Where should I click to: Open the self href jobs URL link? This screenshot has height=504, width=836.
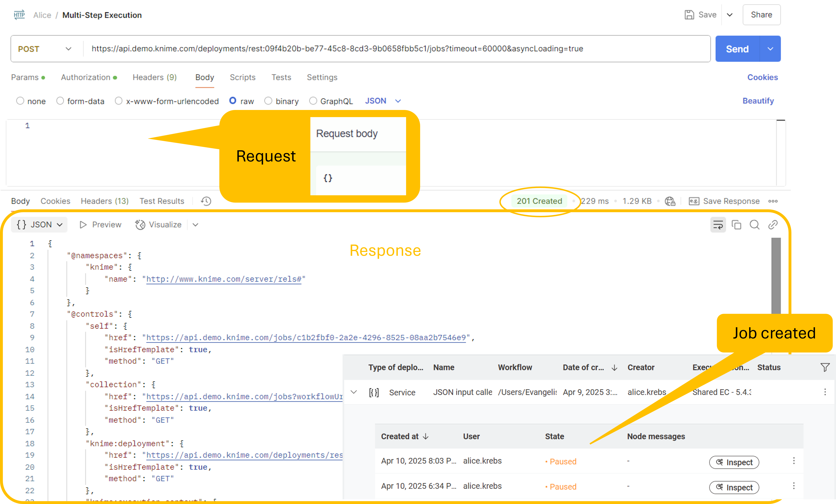tap(306, 337)
